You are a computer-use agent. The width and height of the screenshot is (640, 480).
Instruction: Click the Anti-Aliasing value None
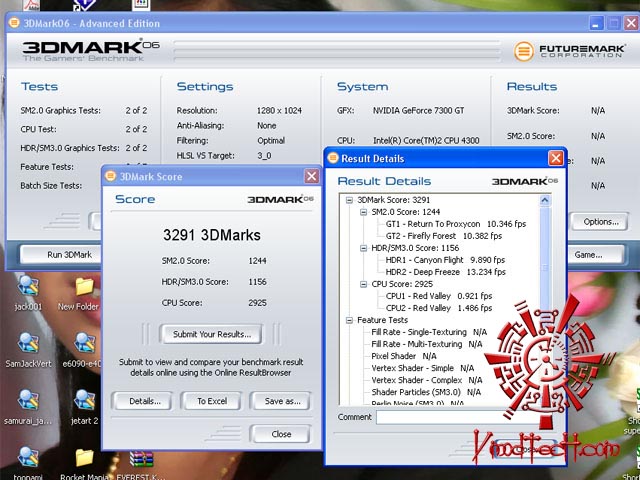point(267,126)
